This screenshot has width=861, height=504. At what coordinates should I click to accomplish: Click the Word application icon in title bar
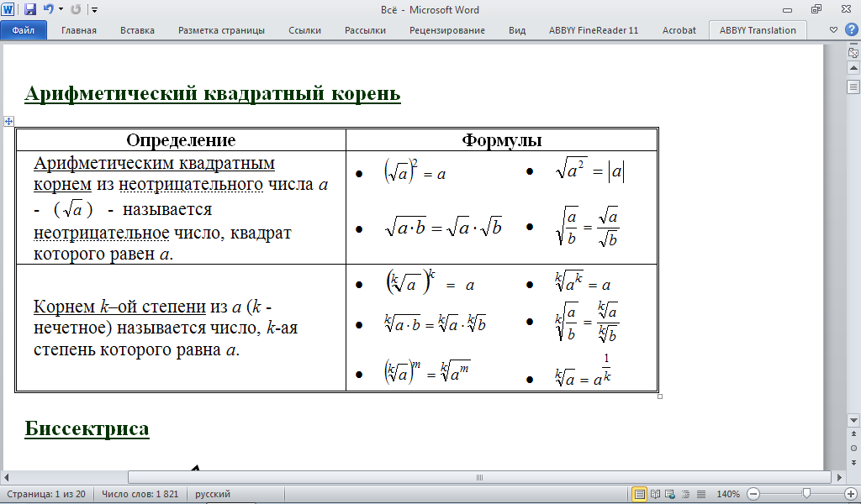click(x=8, y=9)
